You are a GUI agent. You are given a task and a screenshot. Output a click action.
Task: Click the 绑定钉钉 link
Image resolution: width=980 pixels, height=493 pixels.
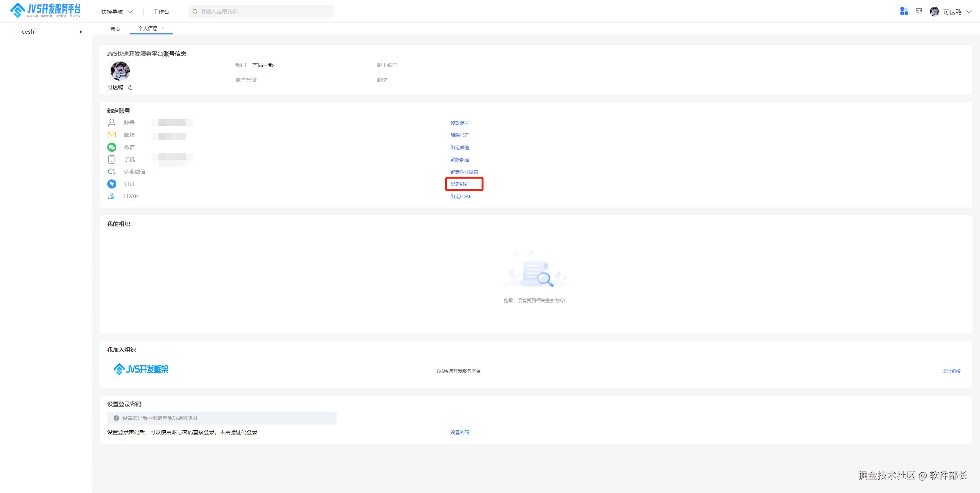coord(460,184)
